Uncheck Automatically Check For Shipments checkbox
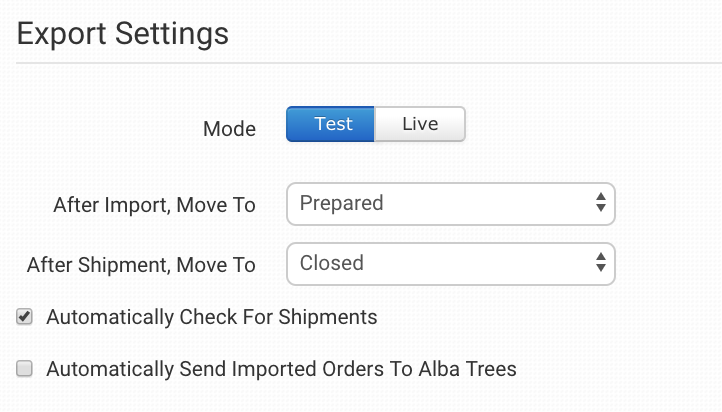722x412 pixels. (x=25, y=318)
